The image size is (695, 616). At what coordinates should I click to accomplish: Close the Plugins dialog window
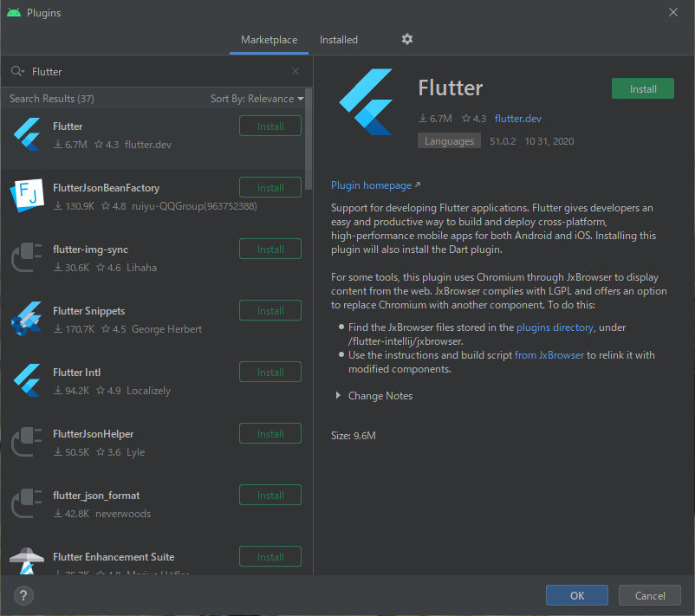(x=672, y=12)
